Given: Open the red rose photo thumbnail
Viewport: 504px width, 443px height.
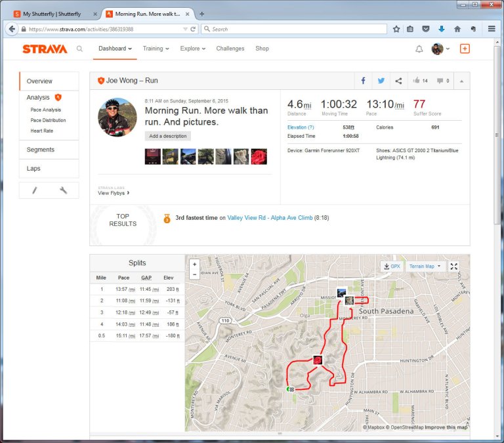Looking at the screenshot, I should pos(259,157).
